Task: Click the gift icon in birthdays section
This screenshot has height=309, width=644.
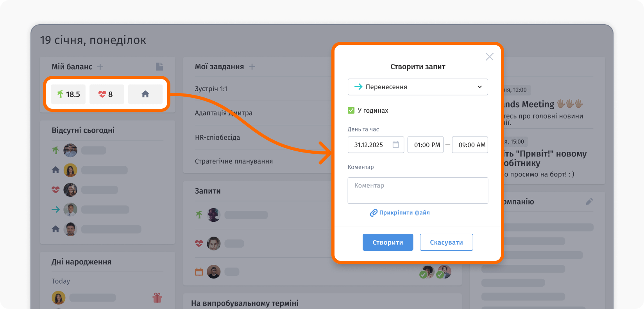Action: (157, 298)
